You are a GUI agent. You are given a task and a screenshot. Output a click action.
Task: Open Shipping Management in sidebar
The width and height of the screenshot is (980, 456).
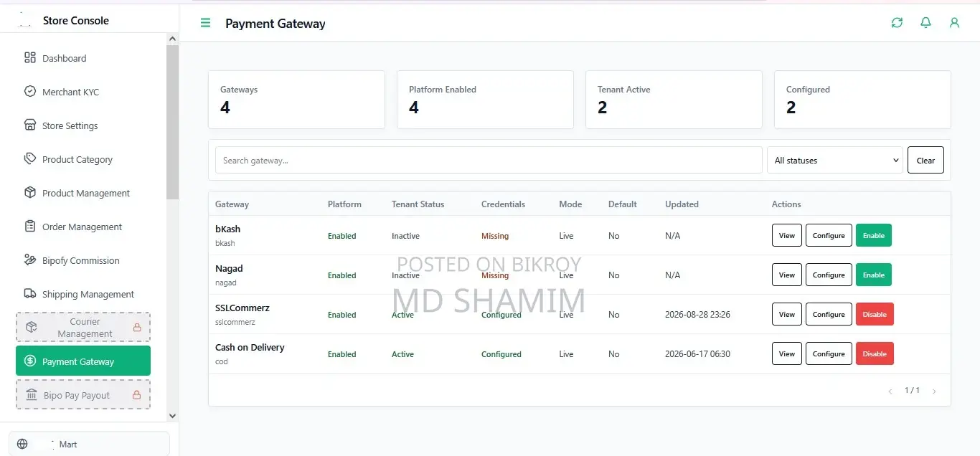[83, 294]
